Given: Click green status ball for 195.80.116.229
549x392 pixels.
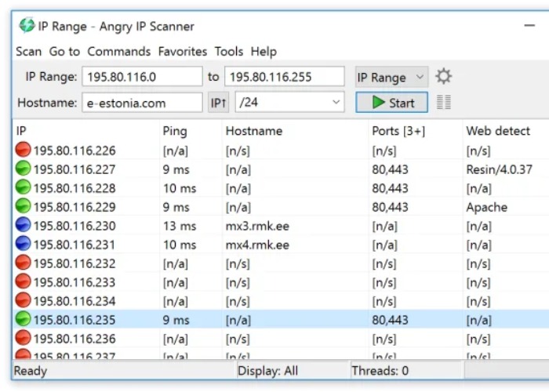Looking at the screenshot, I should coord(23,206).
